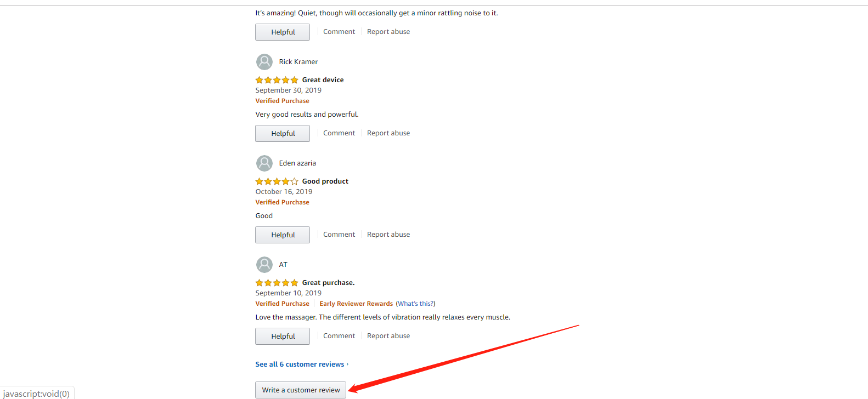This screenshot has width=868, height=399.
Task: Report abuse on Rick Kramer's review
Action: [388, 133]
